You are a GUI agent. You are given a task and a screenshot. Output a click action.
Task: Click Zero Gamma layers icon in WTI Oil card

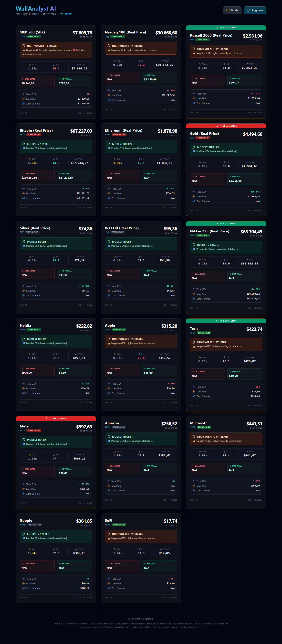[109, 296]
